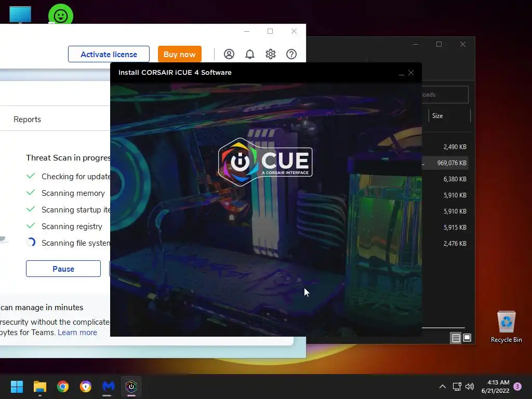Click the Size column header in File Explorer

click(x=449, y=116)
